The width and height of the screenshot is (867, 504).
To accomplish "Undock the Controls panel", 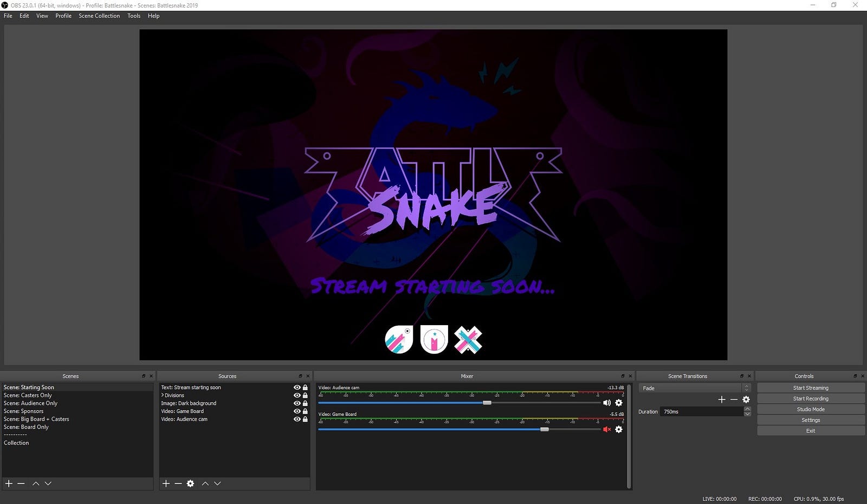I will (855, 376).
